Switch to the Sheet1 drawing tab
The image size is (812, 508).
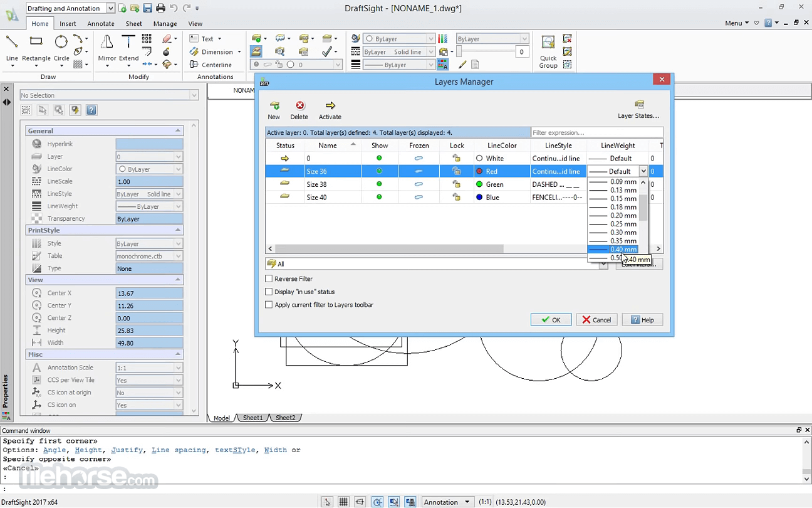pos(252,418)
